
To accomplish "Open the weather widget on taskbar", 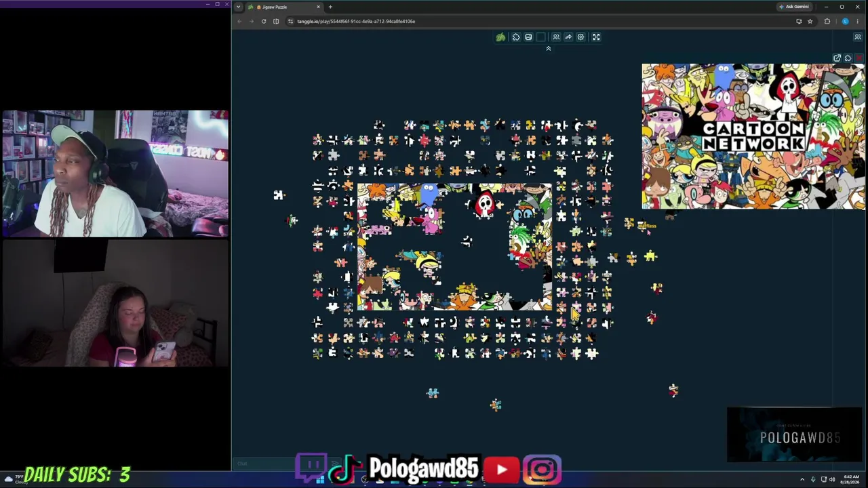I will point(15,480).
